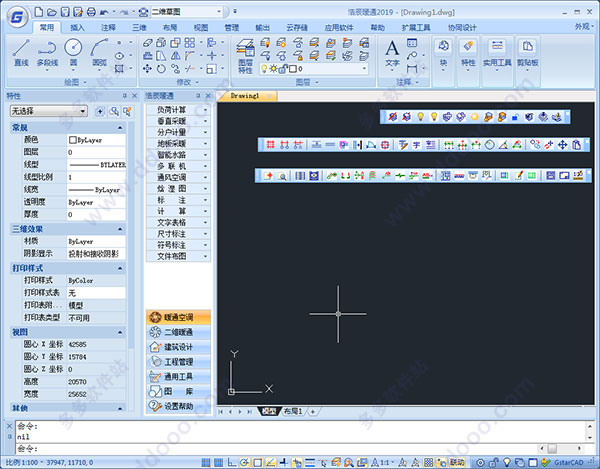This screenshot has height=469, width=600.
Task: Switch to the 视图 ribbon tab
Action: [201, 28]
